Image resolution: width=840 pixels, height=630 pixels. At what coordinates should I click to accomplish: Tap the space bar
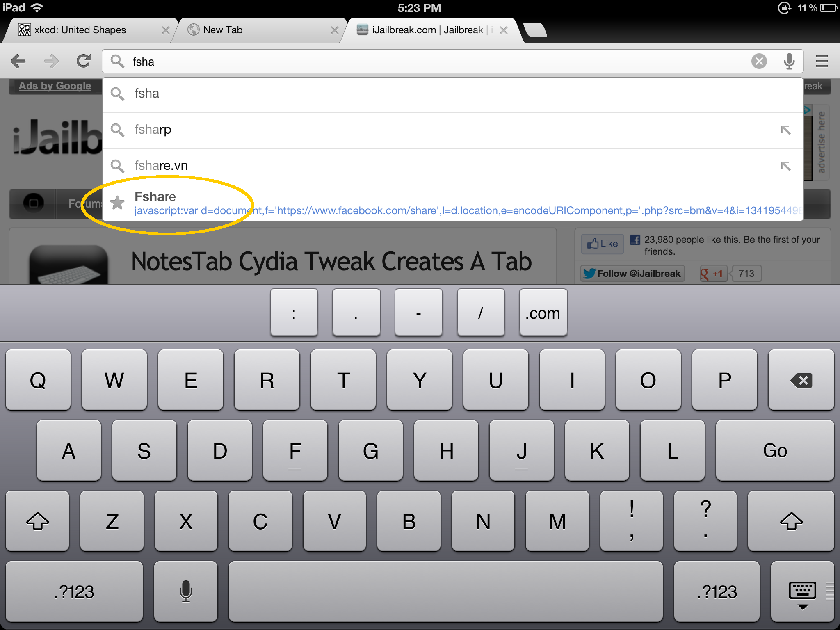pos(445,591)
